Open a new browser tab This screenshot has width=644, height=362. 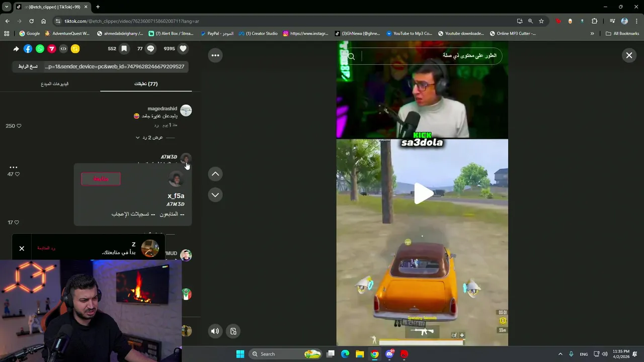tap(98, 7)
